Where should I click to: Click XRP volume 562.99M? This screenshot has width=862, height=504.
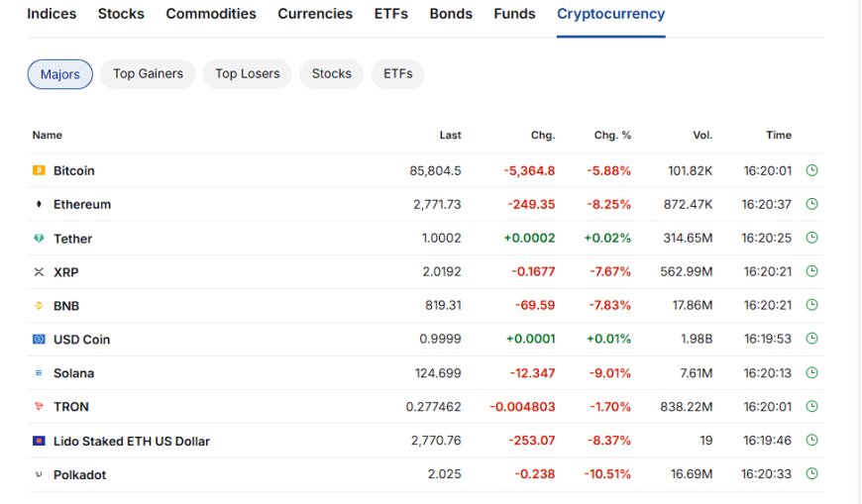pyautogui.click(x=686, y=271)
